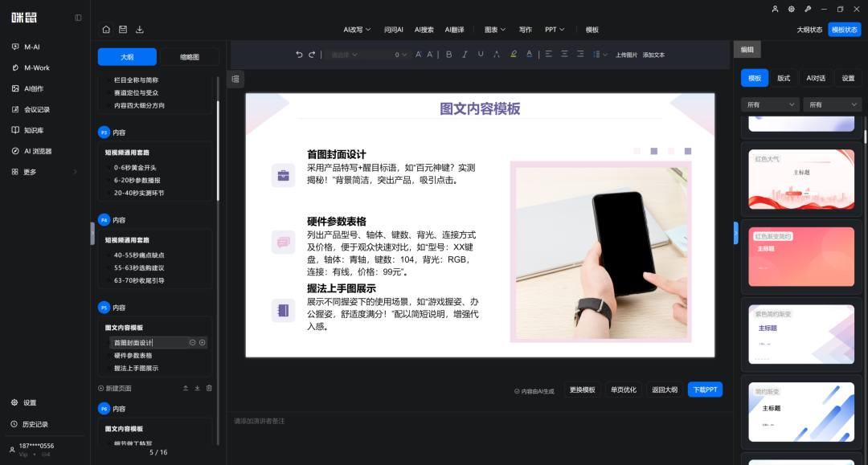Screen dimensions: 868x465
Task: Decrease font size with A- icon
Action: click(x=429, y=54)
